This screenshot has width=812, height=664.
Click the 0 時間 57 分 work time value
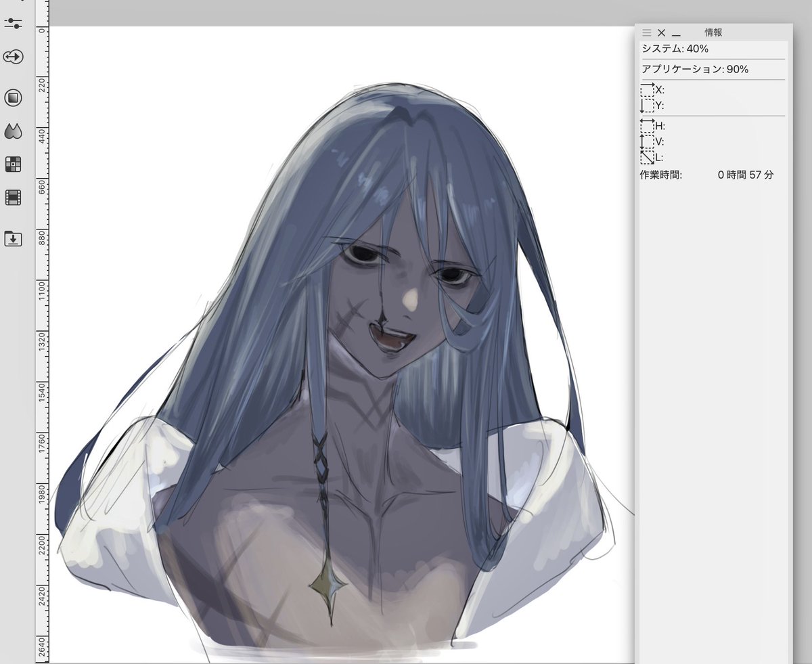click(746, 175)
